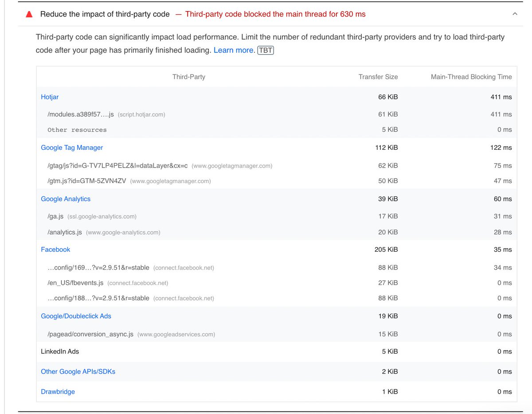Image resolution: width=532 pixels, height=414 pixels.
Task: Click the Main-Thread Blocking Time column header
Action: point(471,77)
